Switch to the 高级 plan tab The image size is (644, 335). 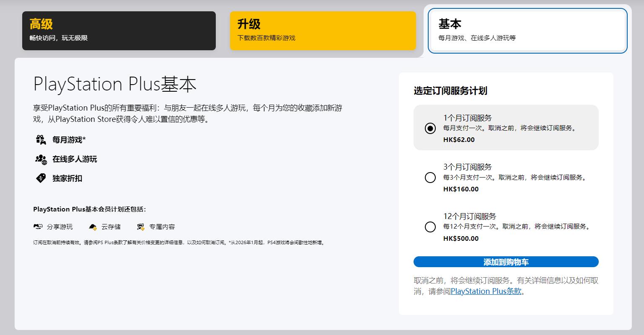[x=119, y=31]
